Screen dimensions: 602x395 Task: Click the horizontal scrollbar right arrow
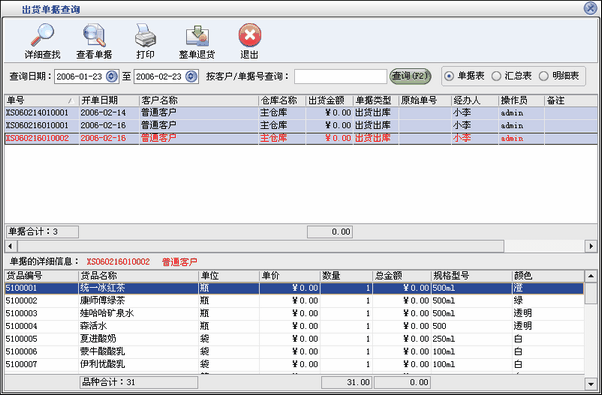[x=591, y=246]
